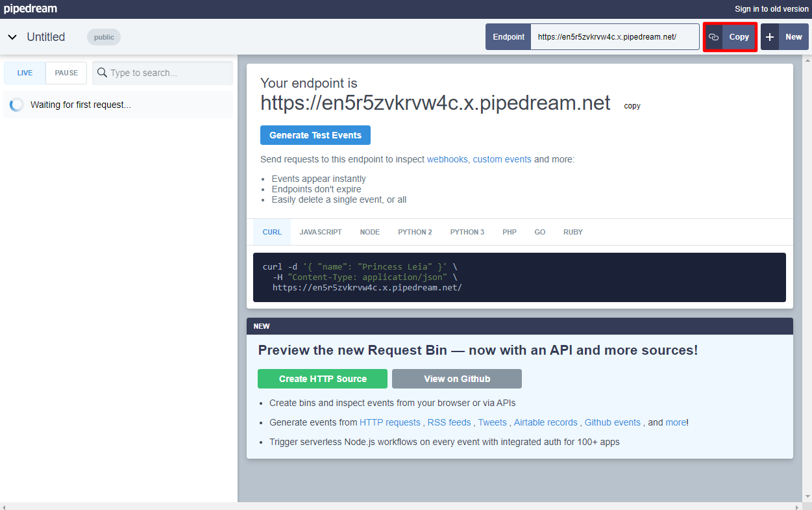This screenshot has width=812, height=510.
Task: Focus the Type to search field
Action: coord(162,73)
